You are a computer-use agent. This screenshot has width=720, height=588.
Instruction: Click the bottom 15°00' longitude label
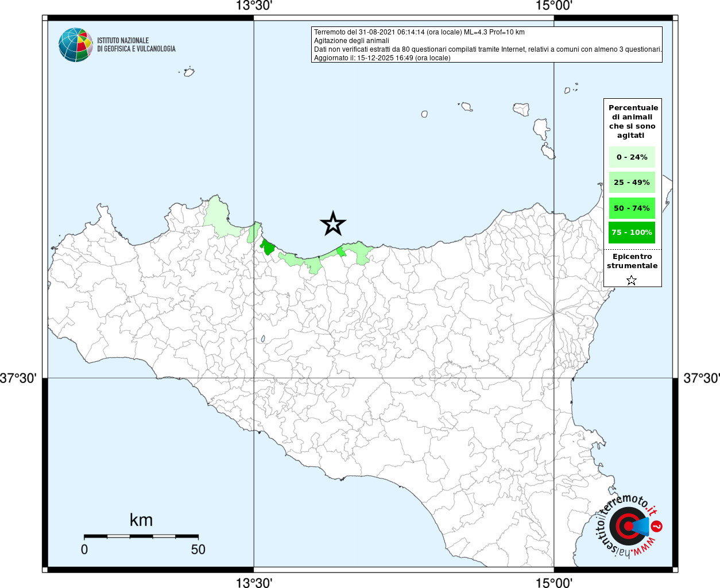point(554,583)
